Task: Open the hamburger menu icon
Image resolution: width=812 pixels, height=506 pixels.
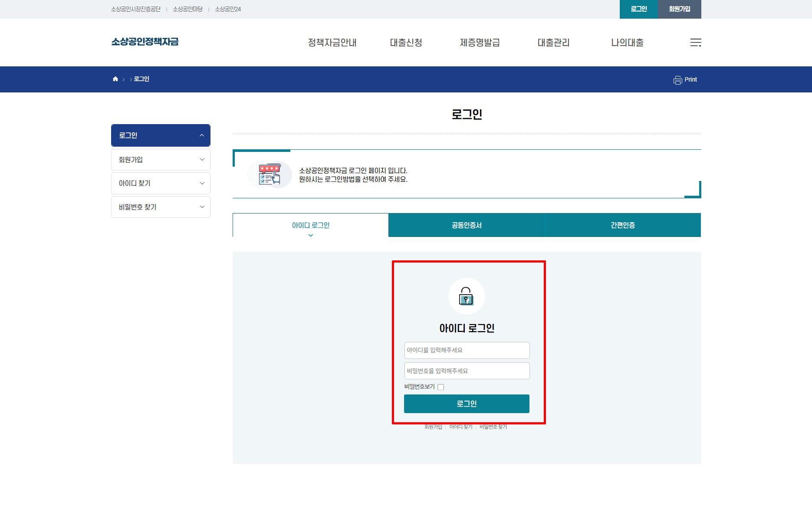Action: [x=696, y=43]
